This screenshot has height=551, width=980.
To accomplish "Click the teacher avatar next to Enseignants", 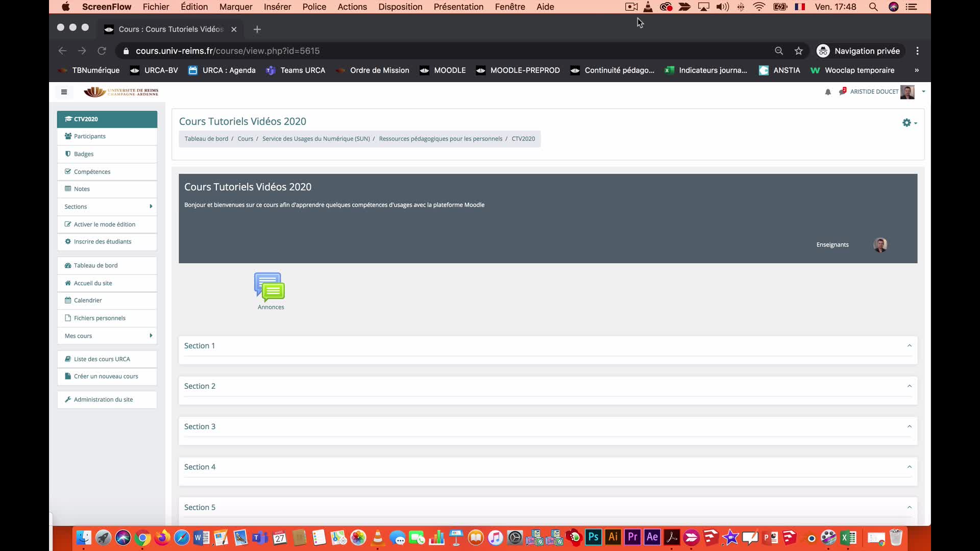I will pos(880,245).
